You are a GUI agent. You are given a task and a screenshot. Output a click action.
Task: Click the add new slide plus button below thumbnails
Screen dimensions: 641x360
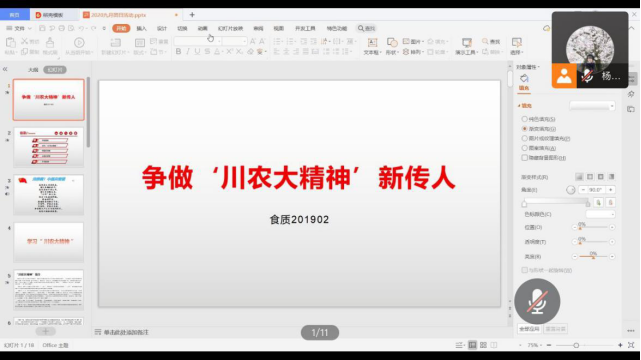[45, 331]
